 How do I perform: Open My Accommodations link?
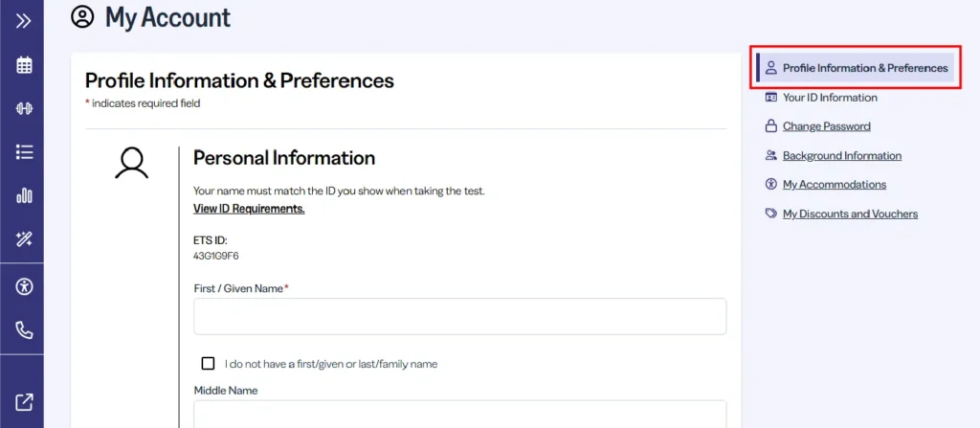point(834,185)
